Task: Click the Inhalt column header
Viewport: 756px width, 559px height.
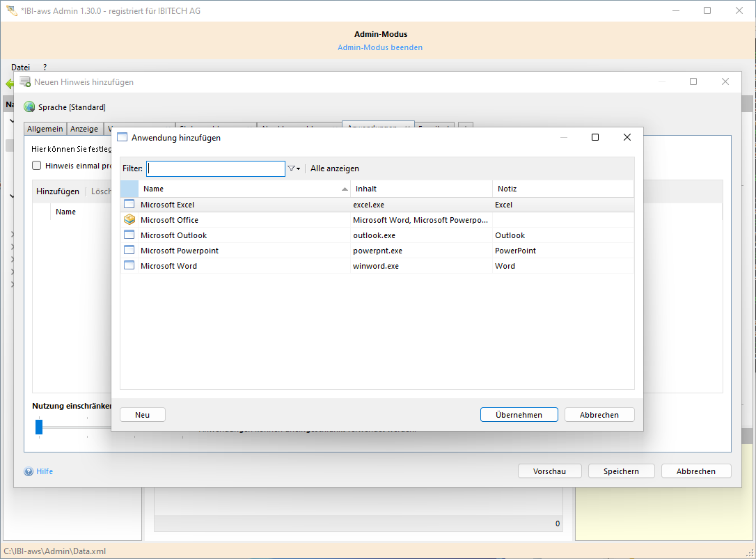Action: tap(421, 189)
